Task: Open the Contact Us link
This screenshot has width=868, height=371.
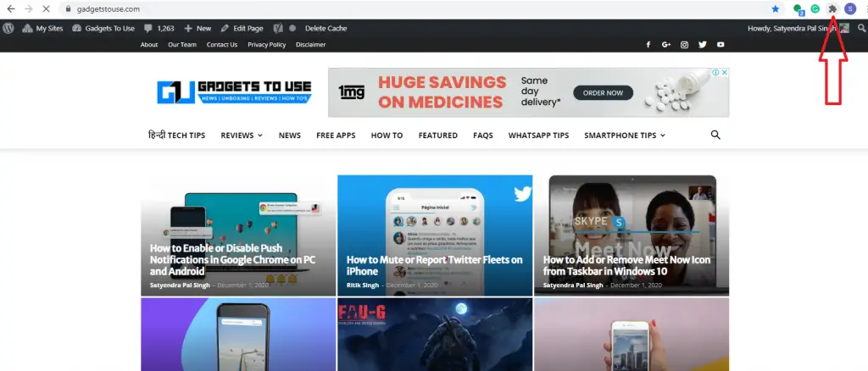Action: [222, 45]
